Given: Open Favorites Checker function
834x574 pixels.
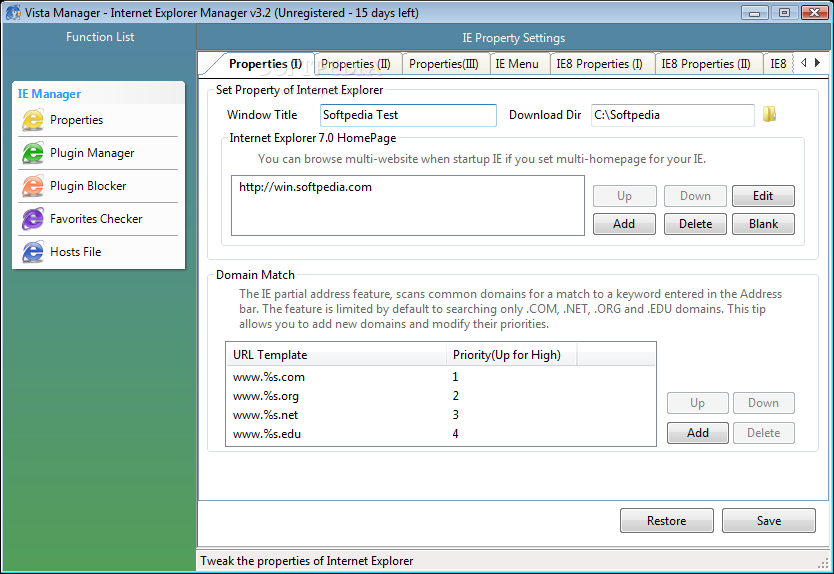Looking at the screenshot, I should (x=98, y=219).
